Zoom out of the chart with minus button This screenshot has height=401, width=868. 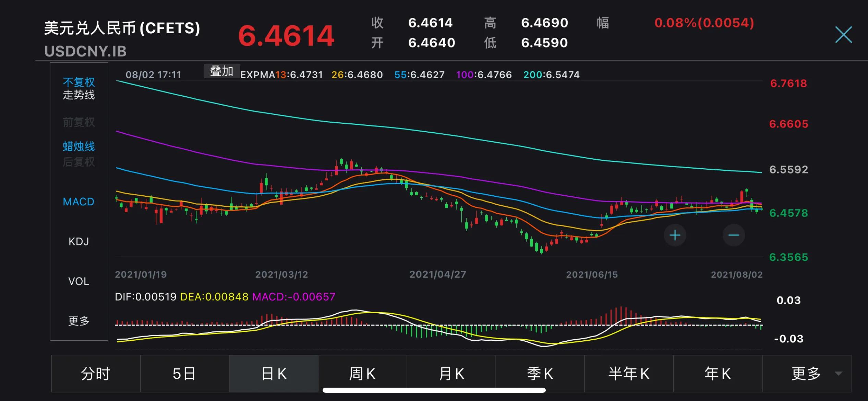coord(733,235)
